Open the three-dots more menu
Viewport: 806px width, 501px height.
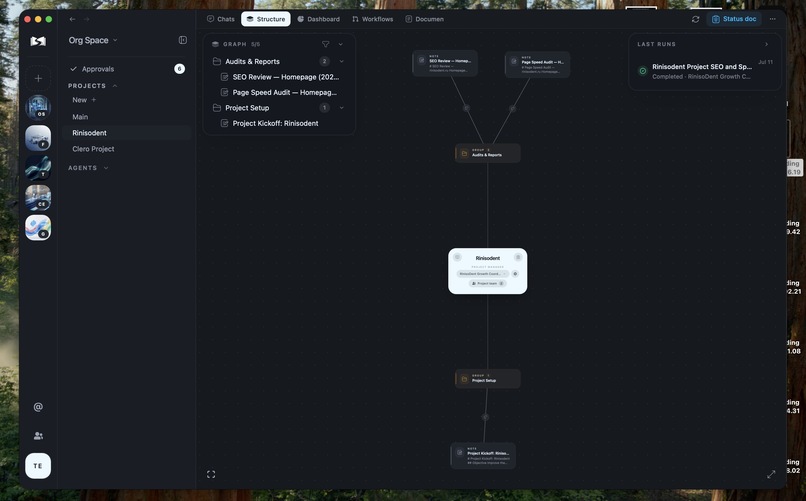tap(773, 19)
